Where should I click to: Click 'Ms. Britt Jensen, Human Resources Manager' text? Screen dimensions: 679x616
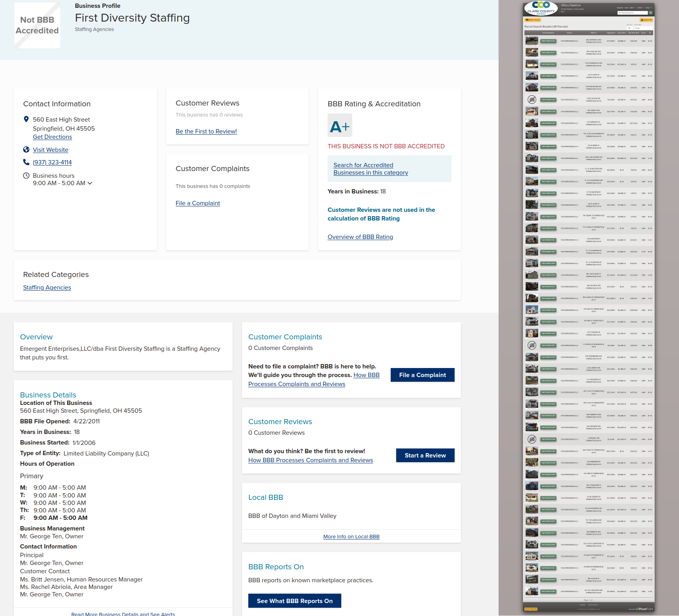pos(81,580)
